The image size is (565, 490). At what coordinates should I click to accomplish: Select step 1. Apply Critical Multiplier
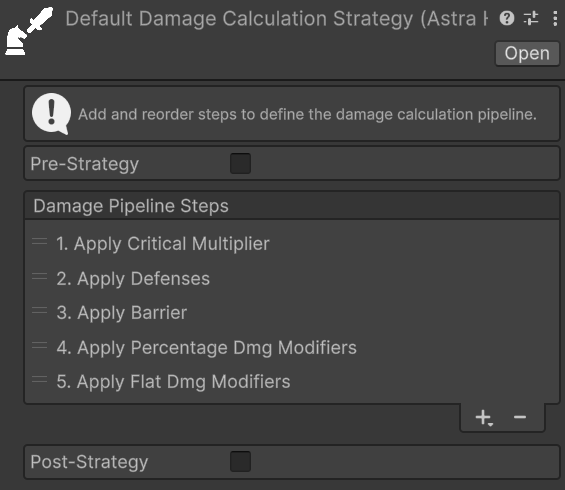pyautogui.click(x=292, y=244)
